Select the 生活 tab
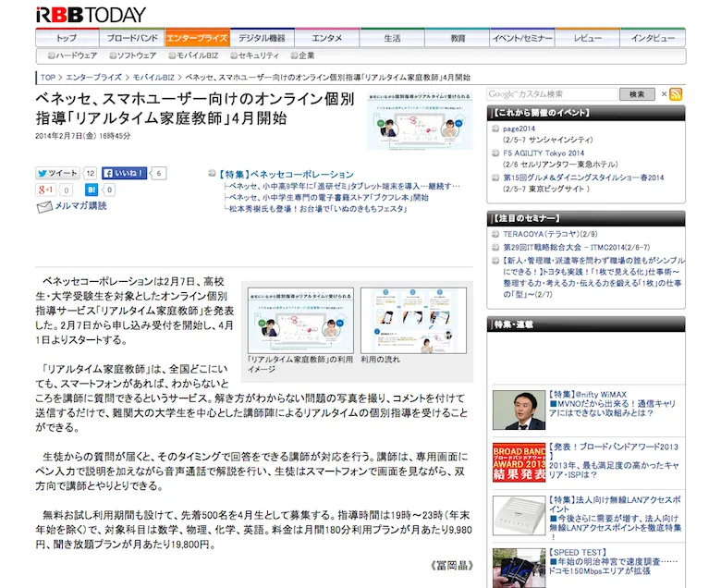 tap(392, 38)
